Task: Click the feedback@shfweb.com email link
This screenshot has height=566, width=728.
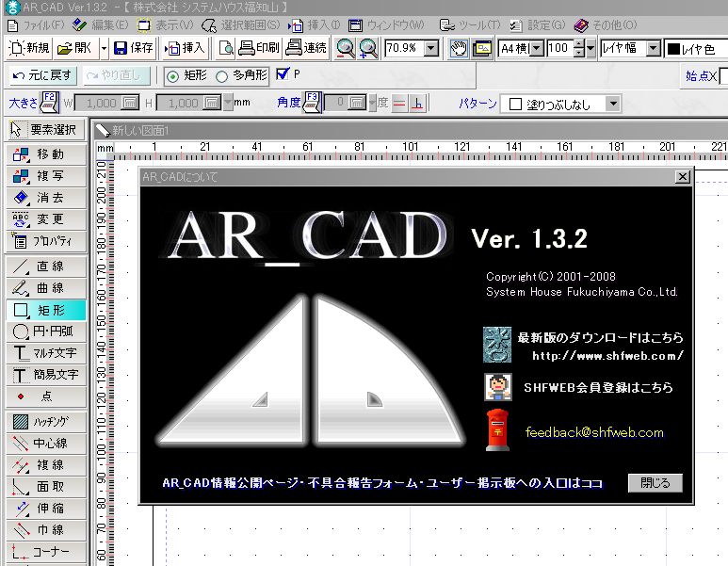Action: [594, 432]
